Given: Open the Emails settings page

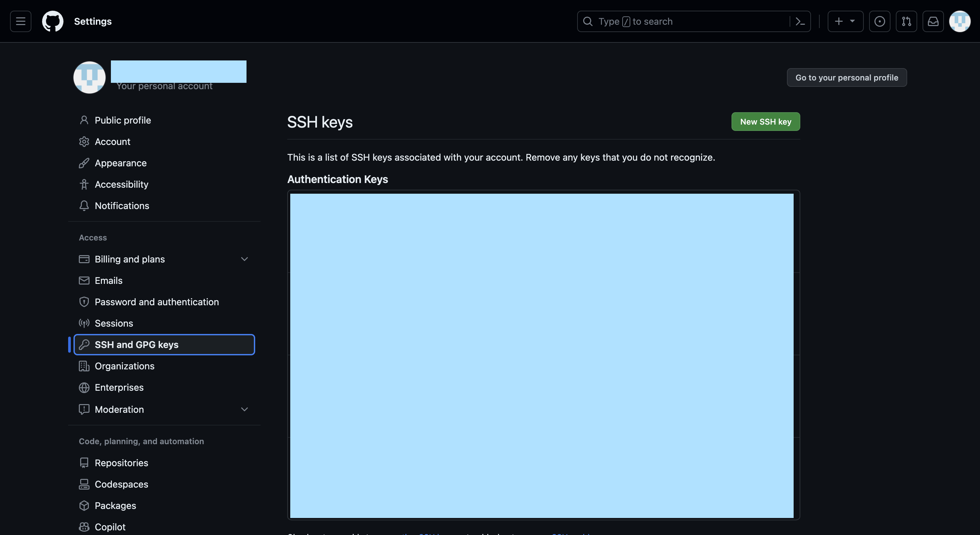Looking at the screenshot, I should (109, 281).
